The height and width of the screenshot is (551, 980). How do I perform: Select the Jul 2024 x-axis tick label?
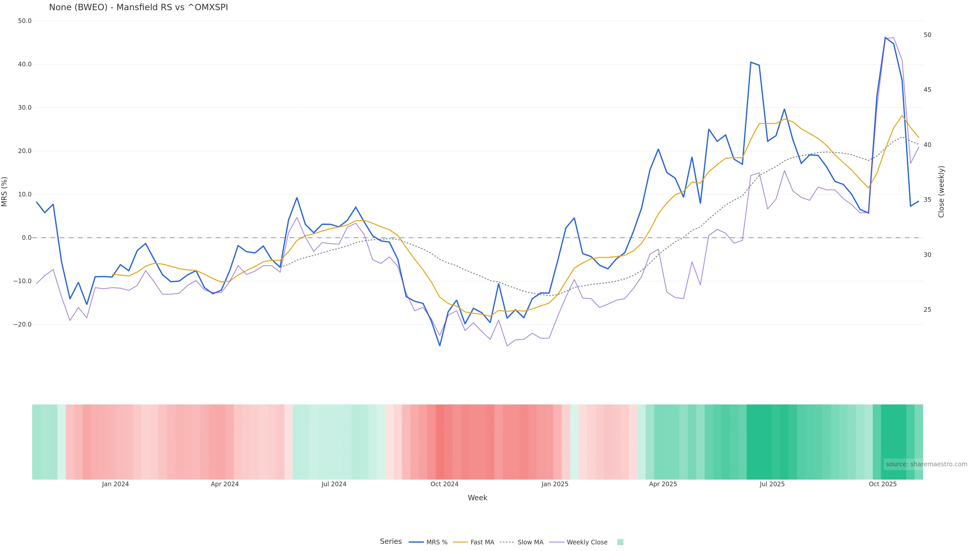click(x=334, y=484)
